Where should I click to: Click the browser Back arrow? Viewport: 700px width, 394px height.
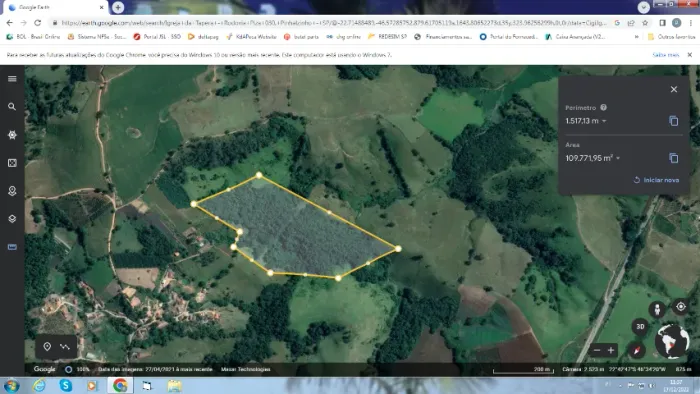[x=9, y=23]
